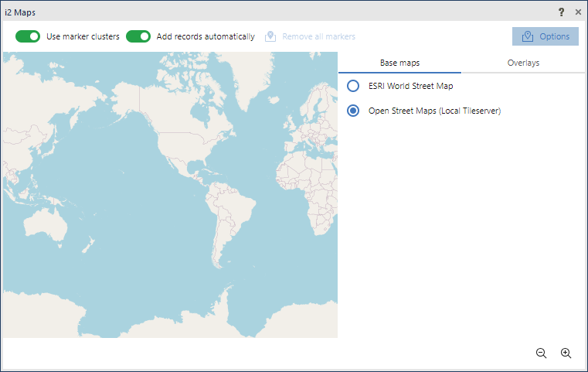This screenshot has width=588, height=372.
Task: Choose ESRI World Street Map radio button
Action: 353,86
